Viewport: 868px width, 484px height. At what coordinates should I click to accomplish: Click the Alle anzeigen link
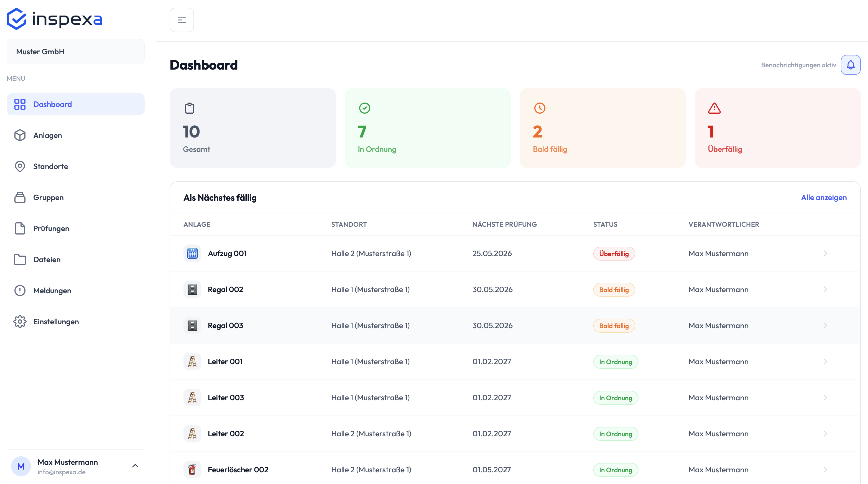point(824,198)
